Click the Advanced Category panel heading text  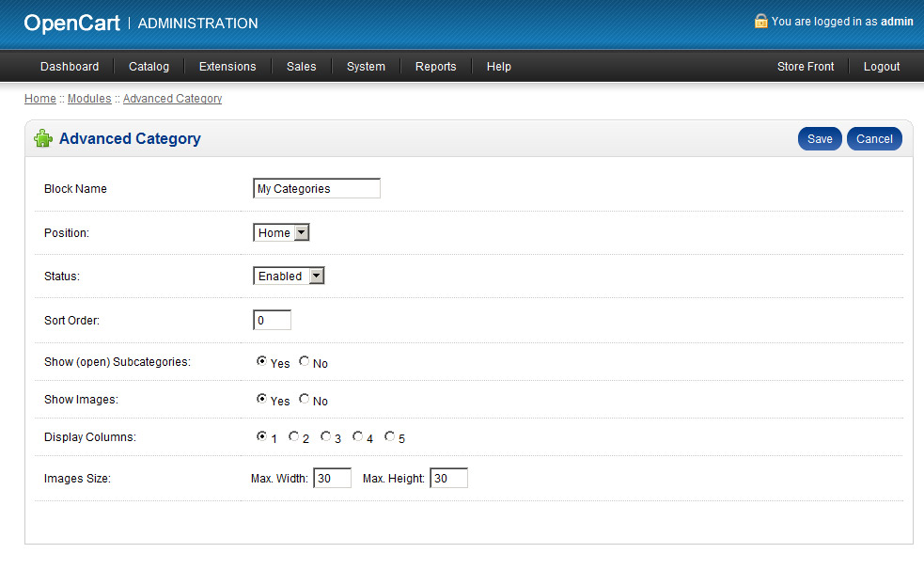(130, 138)
